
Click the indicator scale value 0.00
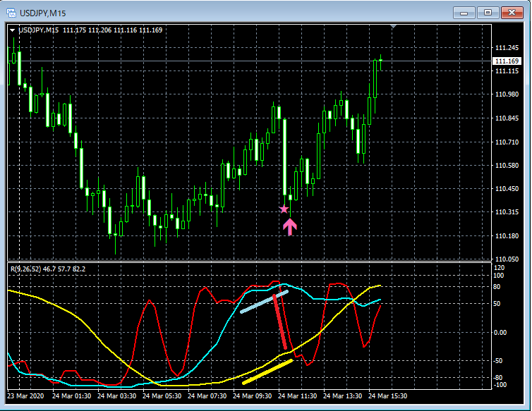(500, 333)
